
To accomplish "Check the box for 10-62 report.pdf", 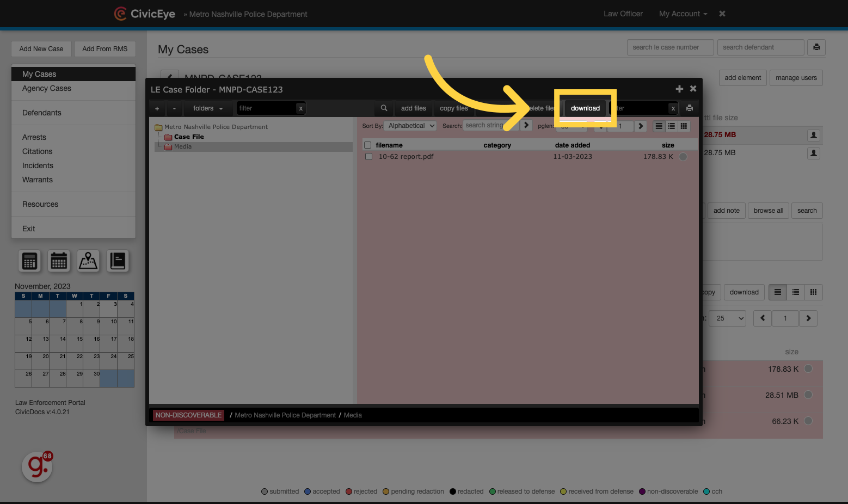I will tap(368, 157).
